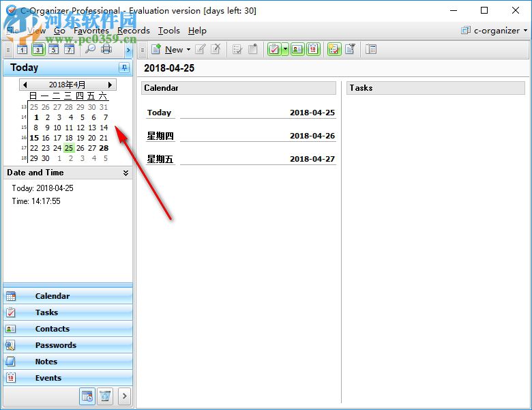Click the printer icon
532x410 pixels.
click(106, 49)
